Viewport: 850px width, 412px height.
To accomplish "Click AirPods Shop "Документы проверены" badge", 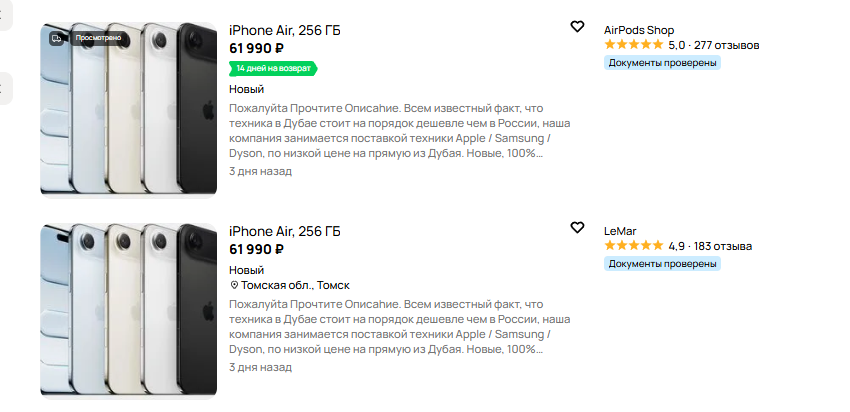I will tap(662, 62).
